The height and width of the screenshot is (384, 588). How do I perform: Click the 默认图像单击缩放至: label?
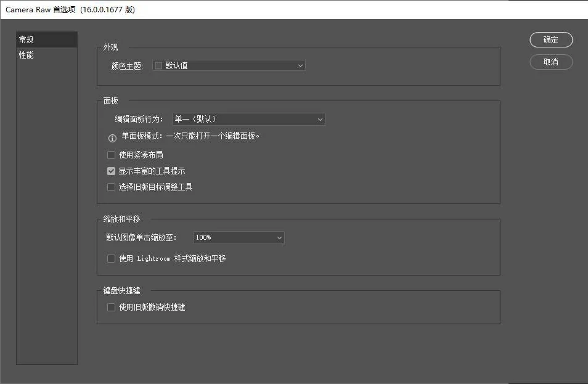point(141,237)
